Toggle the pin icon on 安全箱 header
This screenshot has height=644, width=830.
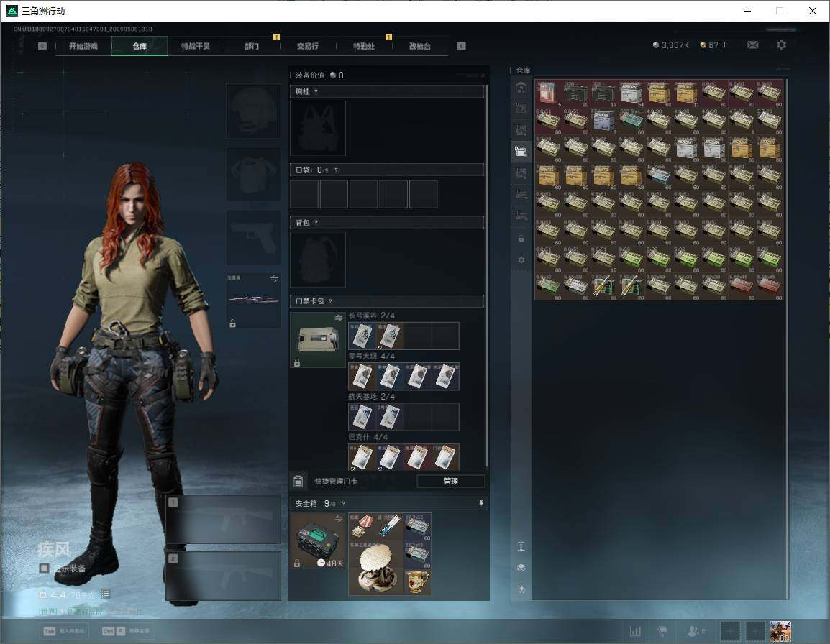coord(480,503)
